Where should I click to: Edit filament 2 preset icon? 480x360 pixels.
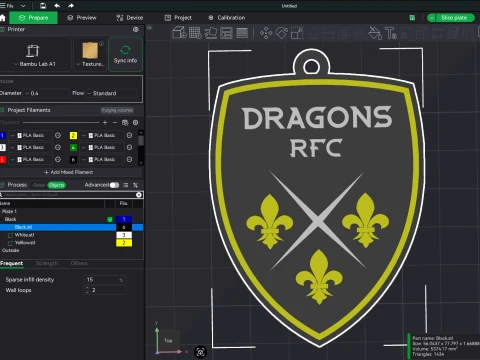129,135
